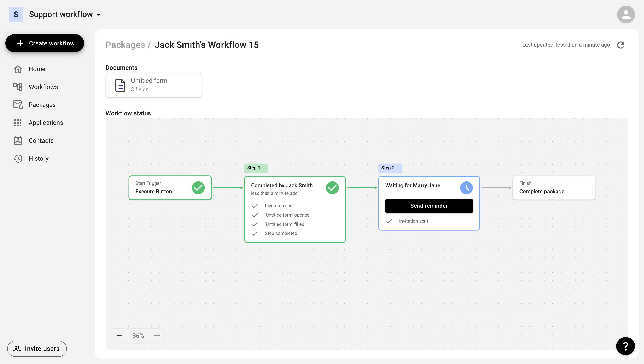Click the Applications grid icon
The height and width of the screenshot is (364, 644).
tap(18, 123)
